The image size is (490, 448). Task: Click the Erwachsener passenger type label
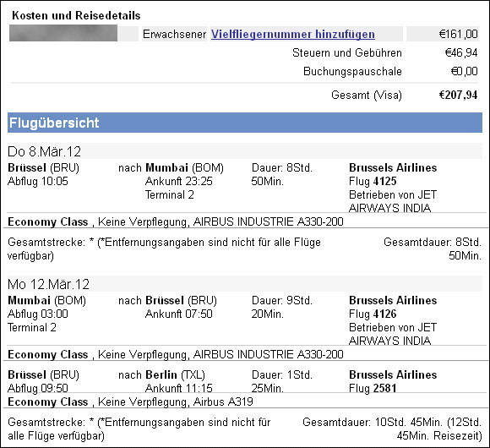coord(174,34)
